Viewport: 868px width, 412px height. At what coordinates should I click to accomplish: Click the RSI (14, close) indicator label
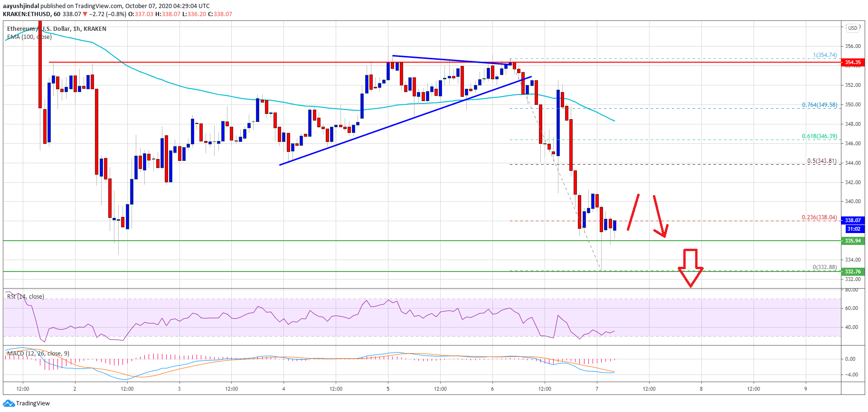[x=26, y=297]
